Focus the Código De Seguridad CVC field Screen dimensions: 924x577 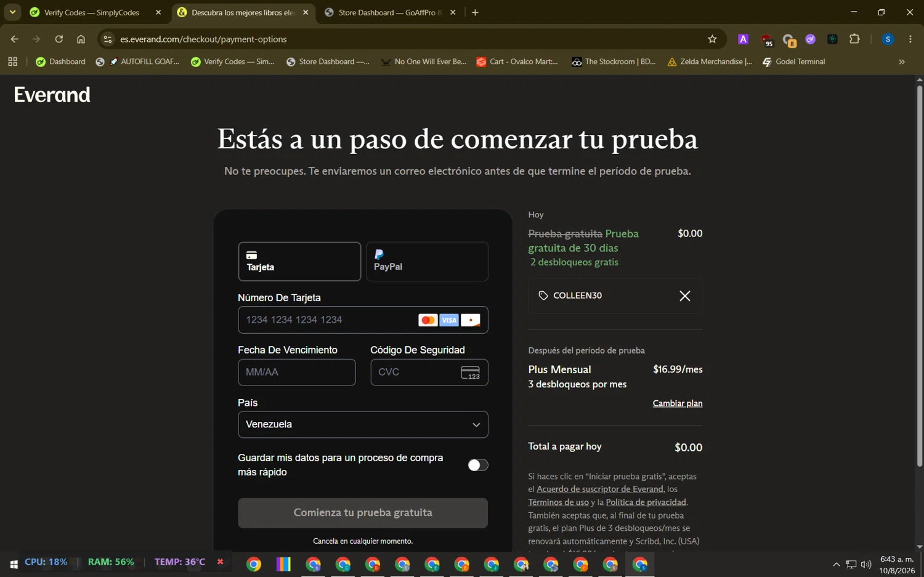pyautogui.click(x=429, y=373)
